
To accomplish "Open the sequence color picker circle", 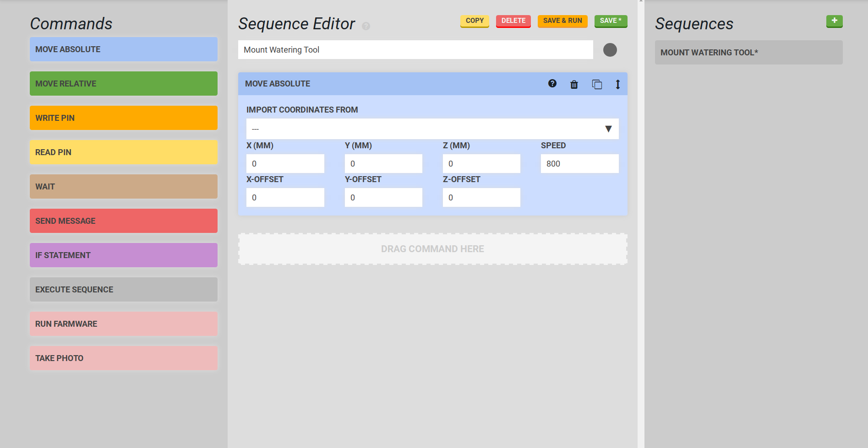I will (610, 50).
